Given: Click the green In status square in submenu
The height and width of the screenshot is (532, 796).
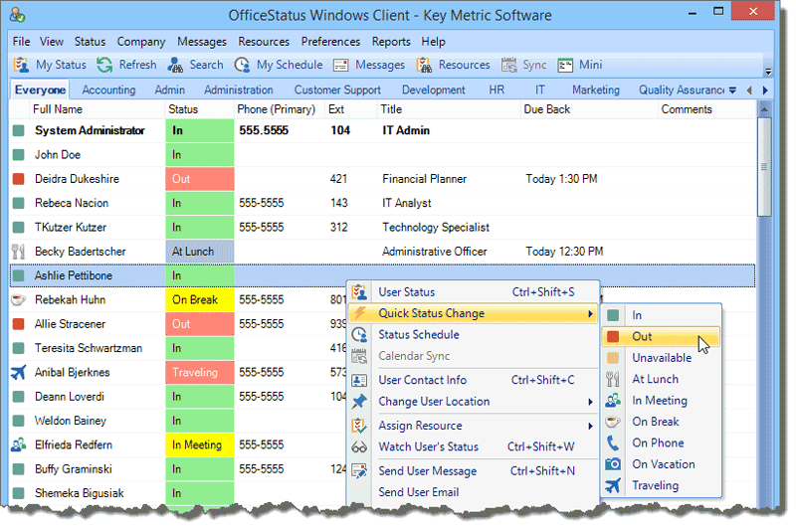Looking at the screenshot, I should click(x=613, y=315).
